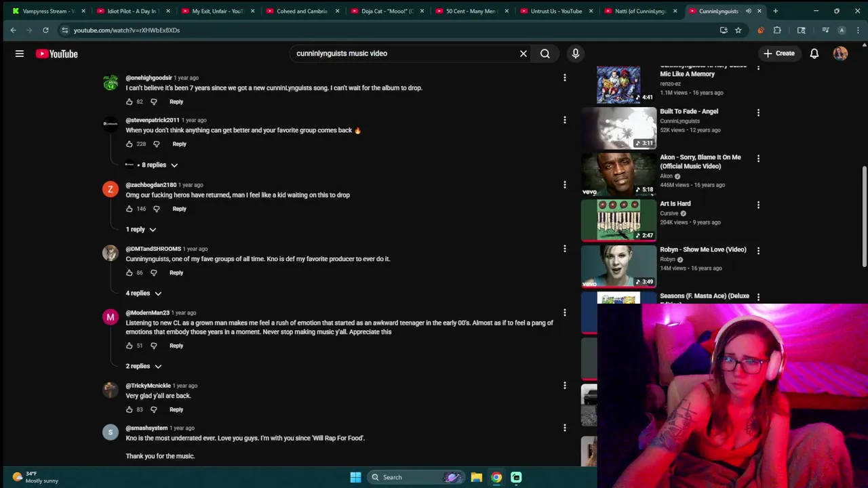
Task: Open options menu for Akon video suggestion
Action: (758, 158)
